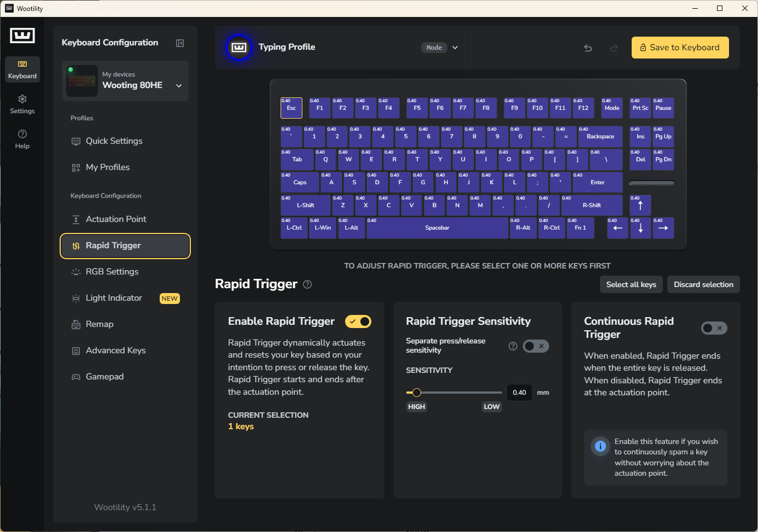Select the L-Ctrl key
The image size is (758, 532).
294,228
